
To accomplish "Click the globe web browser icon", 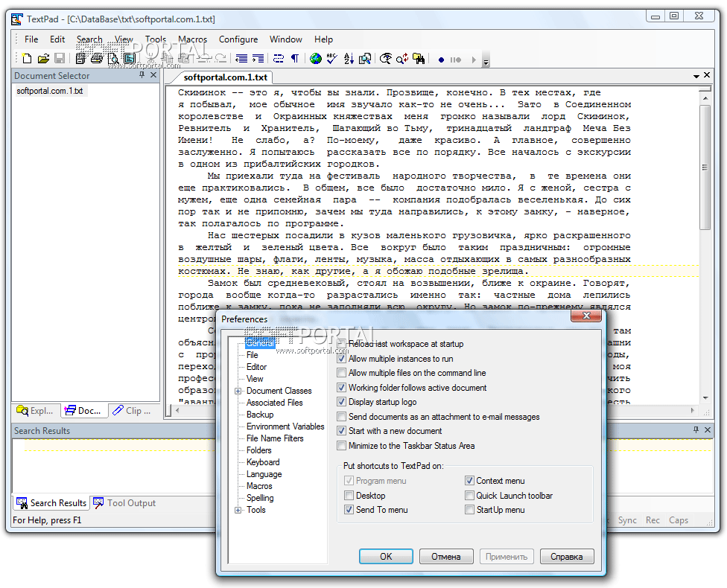I will [x=316, y=59].
